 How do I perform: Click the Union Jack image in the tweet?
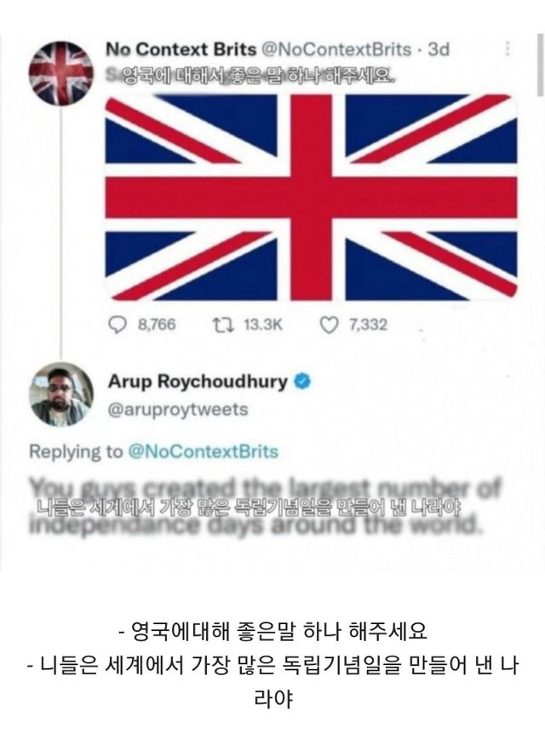(311, 198)
